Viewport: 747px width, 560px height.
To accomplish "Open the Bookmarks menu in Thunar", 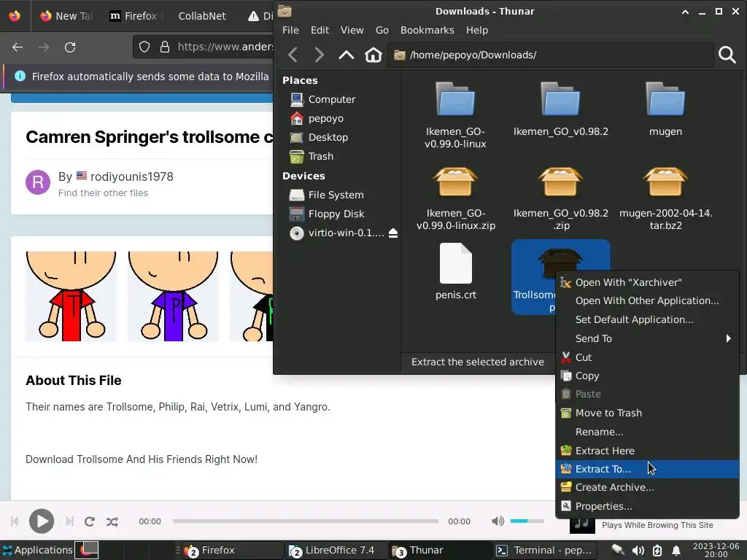I will tap(427, 30).
